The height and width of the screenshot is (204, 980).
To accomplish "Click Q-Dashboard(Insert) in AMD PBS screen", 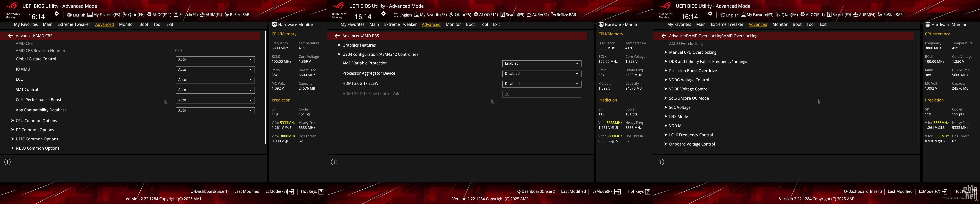I will [x=536, y=191].
